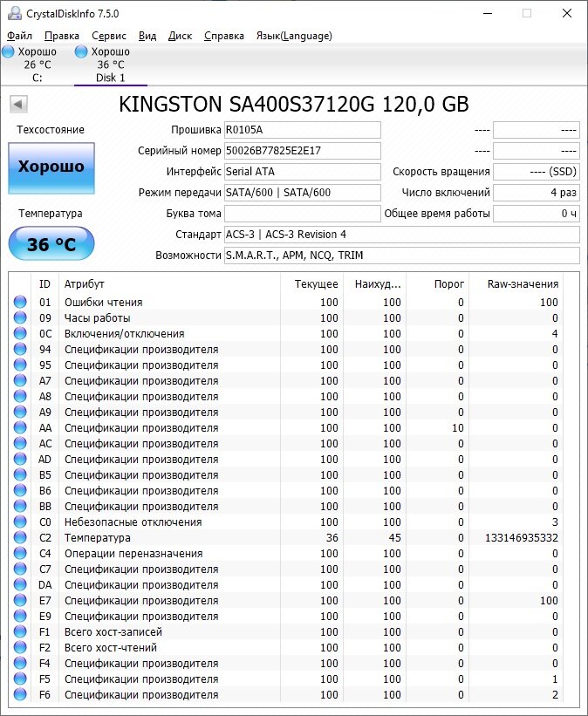Screen dimensions: 588x716
Task: Click the status icon of row E7
Action: click(20, 600)
